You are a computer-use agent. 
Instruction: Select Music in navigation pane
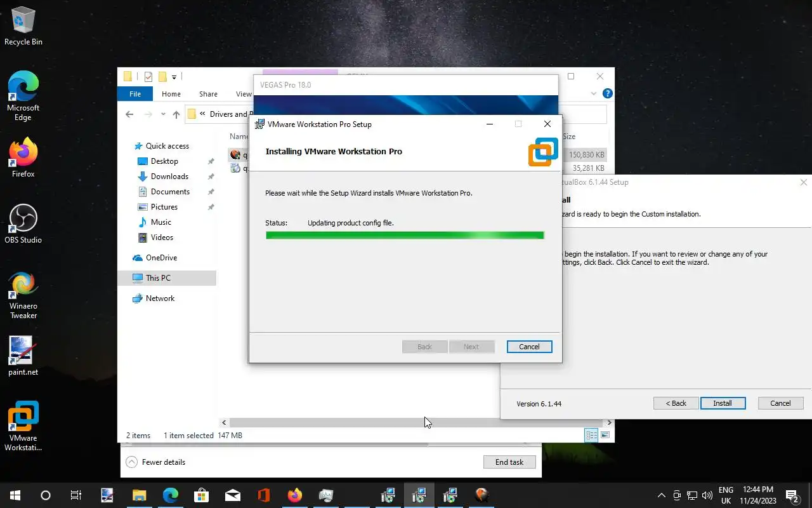point(161,222)
